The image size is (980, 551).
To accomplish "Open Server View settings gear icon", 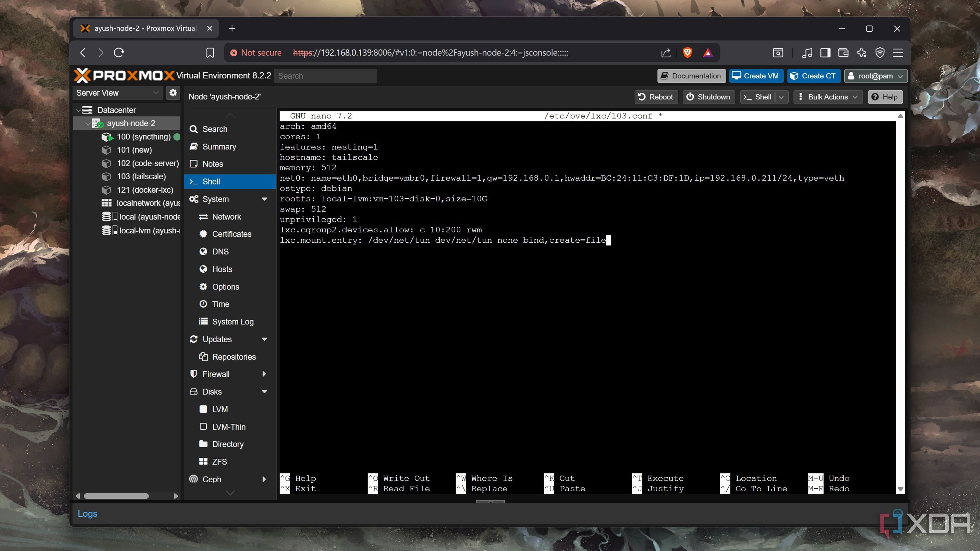I will click(173, 93).
